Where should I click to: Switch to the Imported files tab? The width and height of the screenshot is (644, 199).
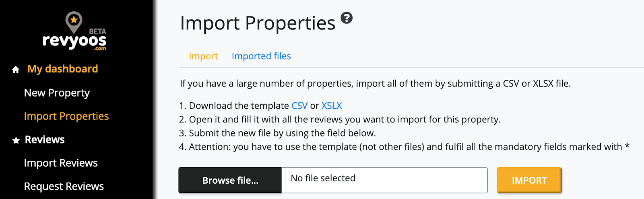pos(261,56)
